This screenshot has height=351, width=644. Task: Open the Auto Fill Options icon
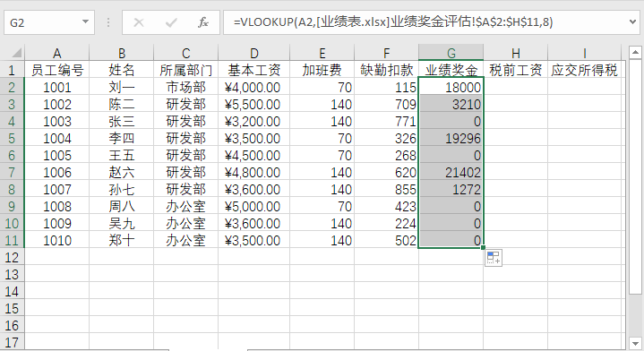[494, 258]
